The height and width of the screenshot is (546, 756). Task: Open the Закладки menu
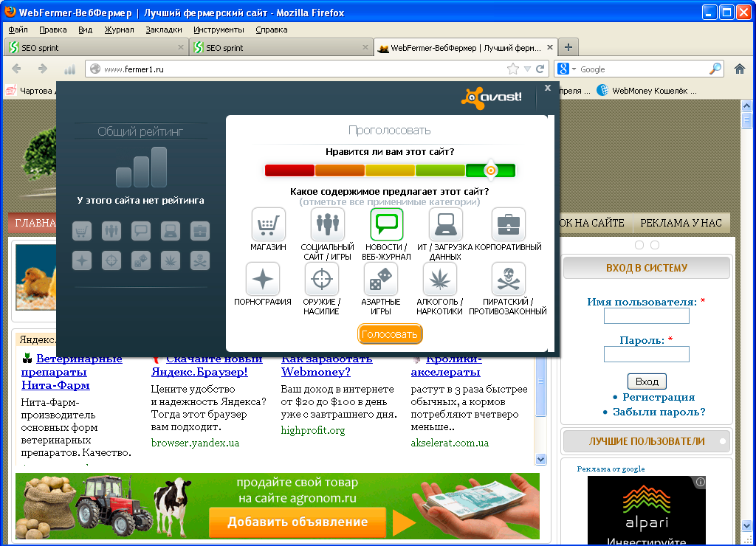(164, 30)
